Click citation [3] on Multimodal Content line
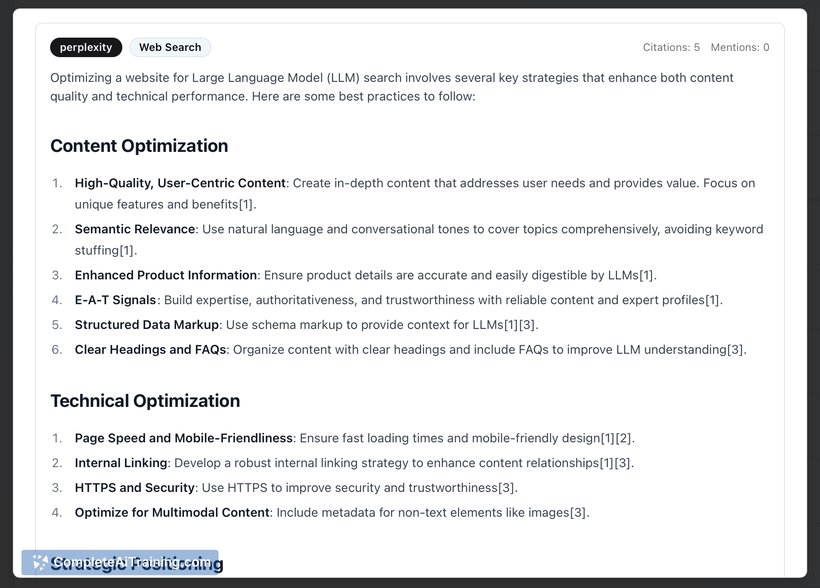 coord(579,513)
